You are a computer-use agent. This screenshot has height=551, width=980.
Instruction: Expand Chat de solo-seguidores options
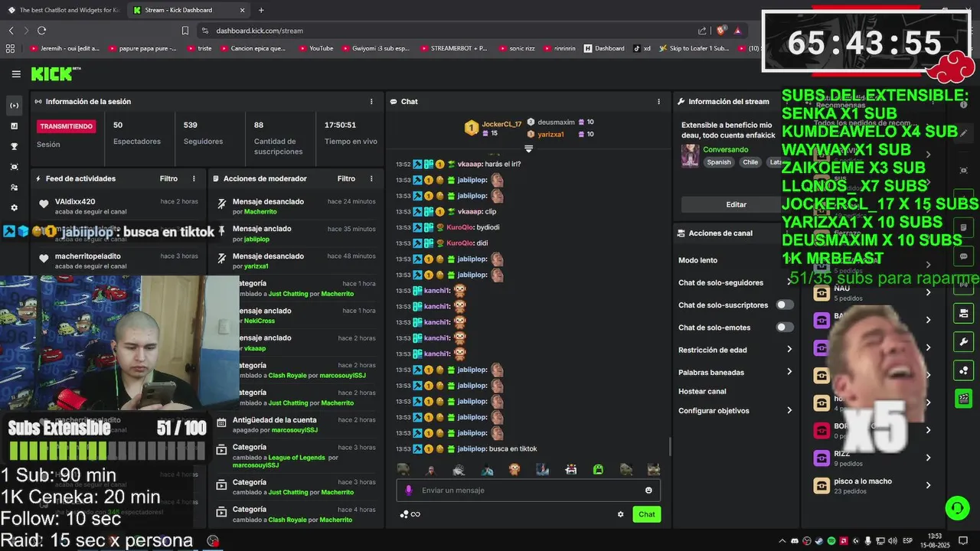point(735,282)
